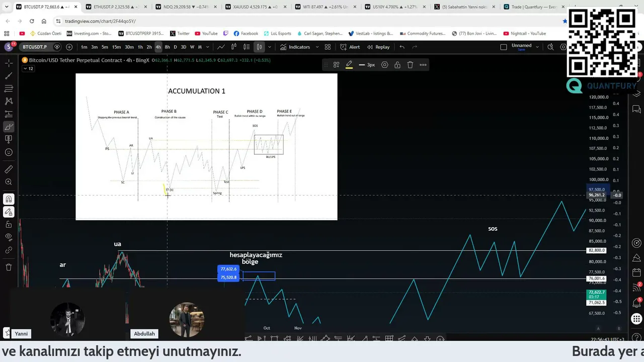The image size is (644, 362).
Task: Click the 76,001.6 price label
Action: tap(596, 279)
